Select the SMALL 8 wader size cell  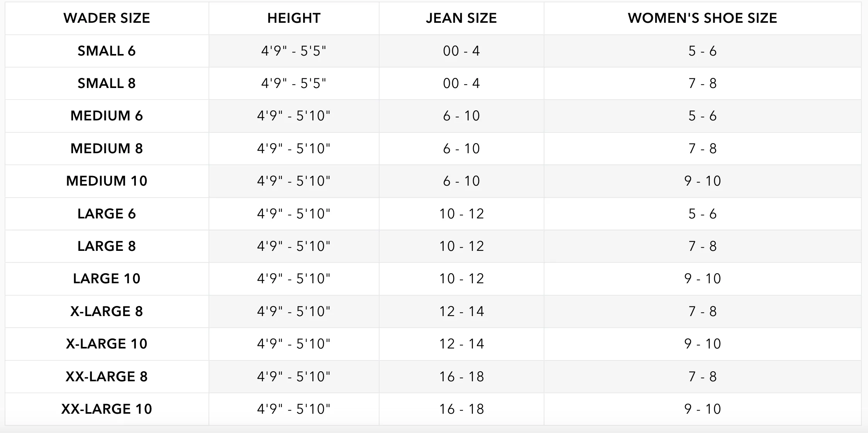click(107, 83)
